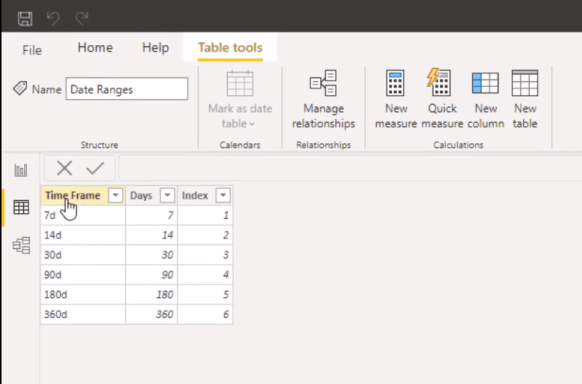This screenshot has height=384, width=582.
Task: Click the Redo arrow icon
Action: click(82, 18)
